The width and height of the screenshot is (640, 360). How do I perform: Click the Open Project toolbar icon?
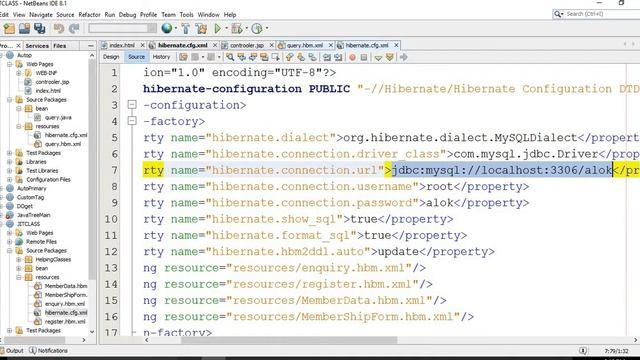coord(24,29)
